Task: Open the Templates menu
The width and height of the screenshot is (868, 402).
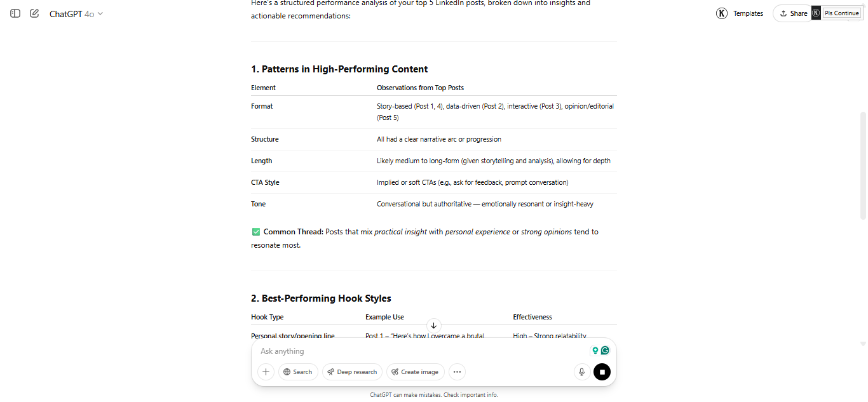Action: click(x=748, y=13)
